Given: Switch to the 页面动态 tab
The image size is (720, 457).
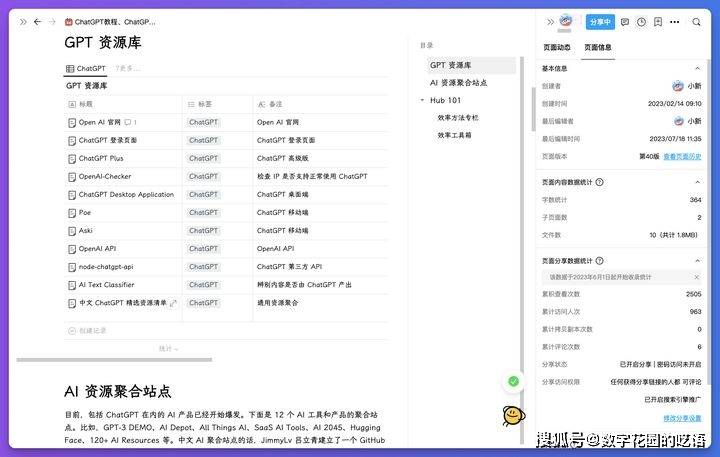Looking at the screenshot, I should (x=557, y=47).
